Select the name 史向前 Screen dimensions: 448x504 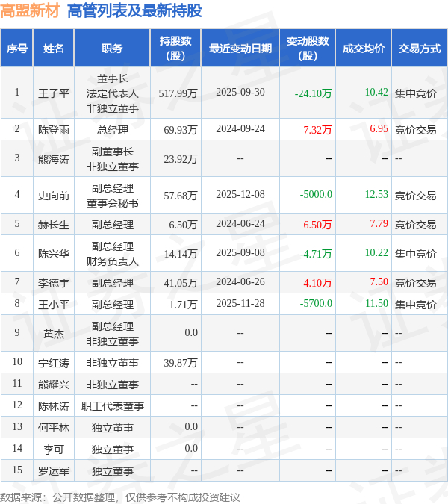click(x=54, y=195)
